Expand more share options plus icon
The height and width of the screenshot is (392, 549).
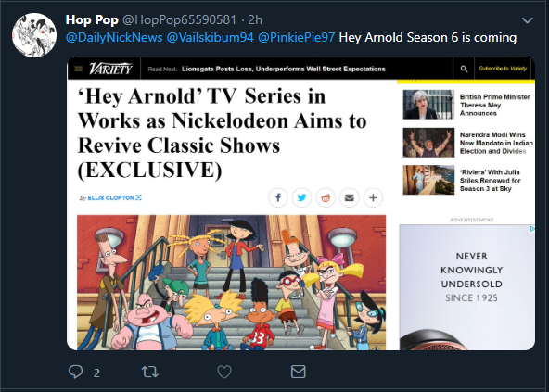point(373,197)
